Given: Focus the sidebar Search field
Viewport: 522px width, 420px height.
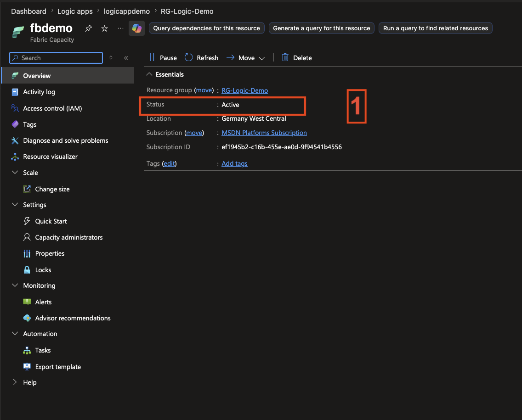Looking at the screenshot, I should [x=56, y=58].
